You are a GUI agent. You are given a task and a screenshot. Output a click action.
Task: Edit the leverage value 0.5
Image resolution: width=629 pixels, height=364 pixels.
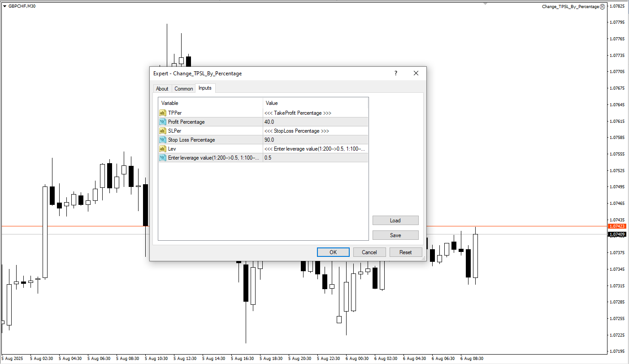[316, 158]
